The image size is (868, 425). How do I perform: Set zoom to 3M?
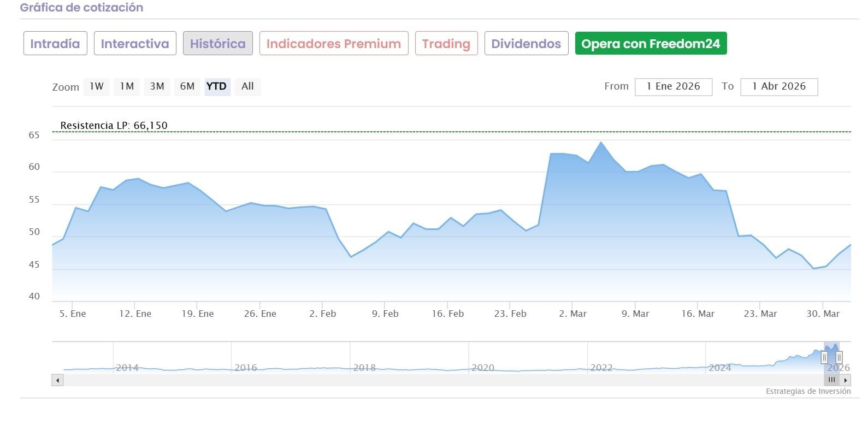click(157, 86)
